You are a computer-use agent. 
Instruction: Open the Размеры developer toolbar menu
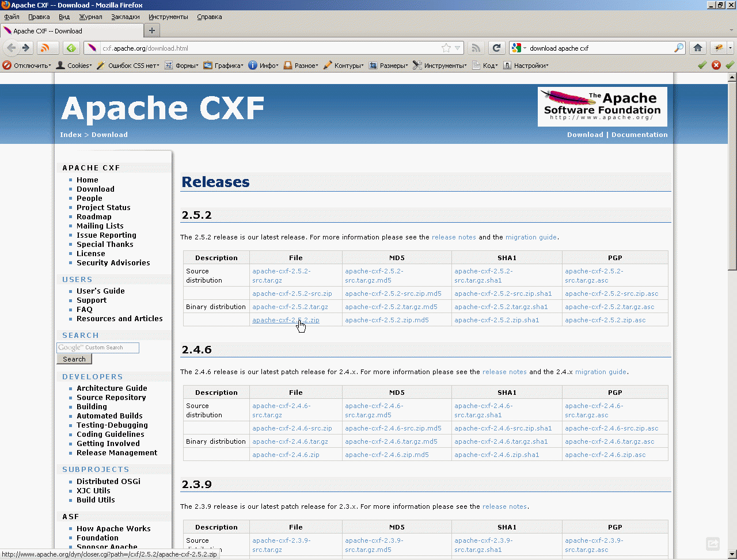(x=389, y=66)
